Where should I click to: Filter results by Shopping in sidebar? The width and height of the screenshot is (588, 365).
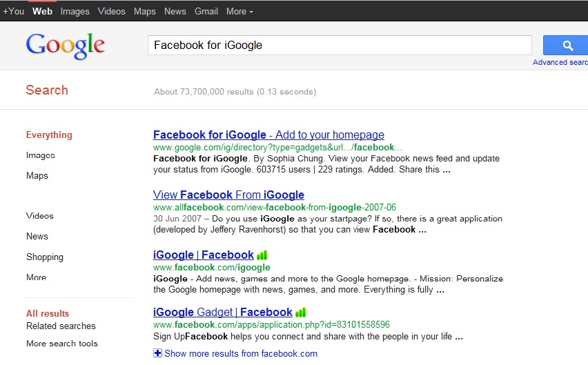[x=45, y=257]
